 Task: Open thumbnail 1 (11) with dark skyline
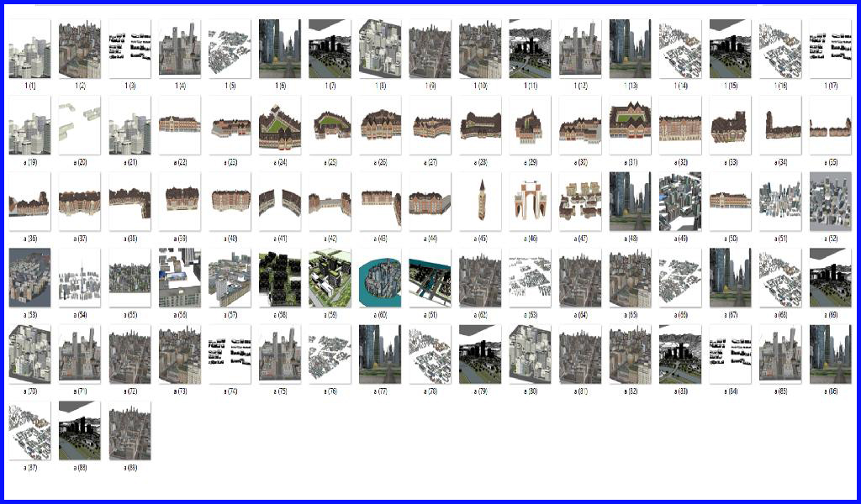(530, 50)
